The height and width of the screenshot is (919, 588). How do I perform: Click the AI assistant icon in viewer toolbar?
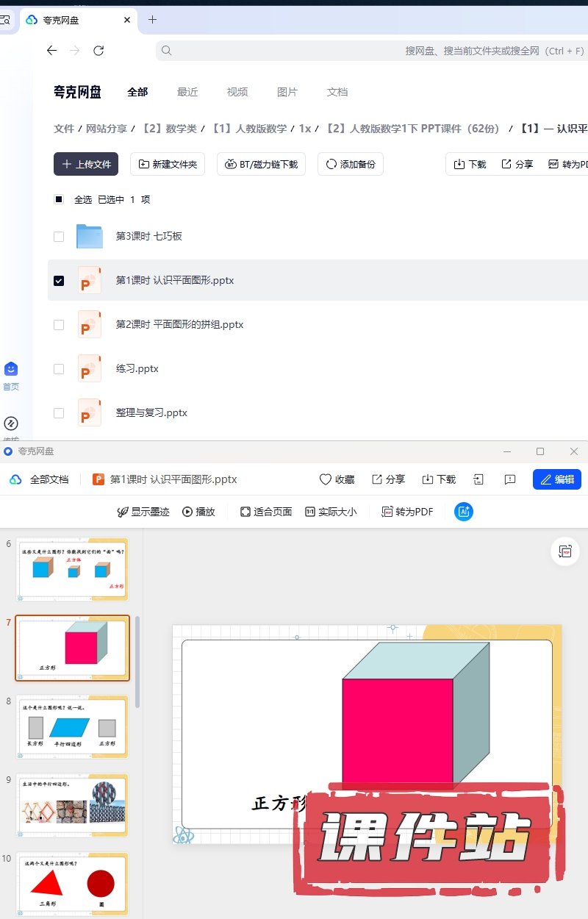464,512
